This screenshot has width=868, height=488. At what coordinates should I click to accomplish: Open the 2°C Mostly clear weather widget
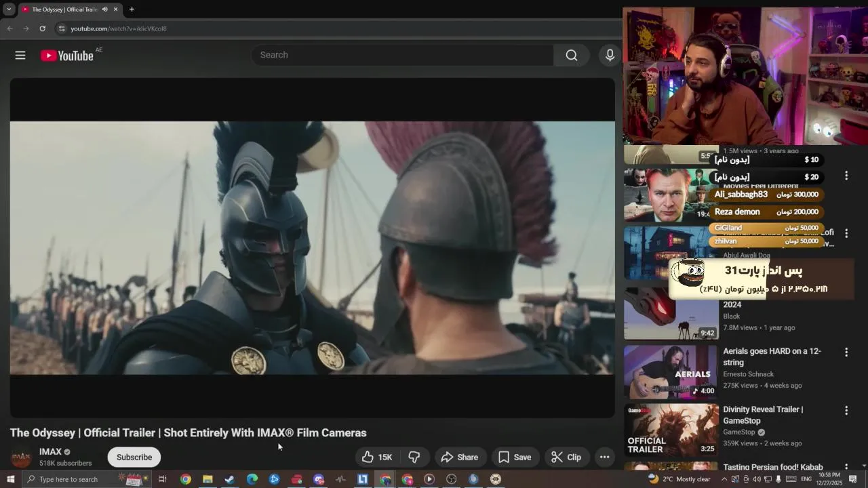point(679,479)
